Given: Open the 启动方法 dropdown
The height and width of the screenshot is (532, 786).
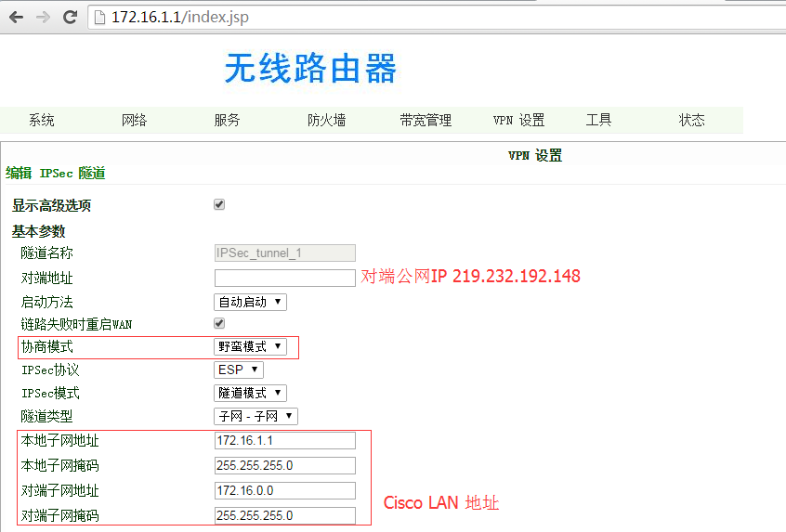Looking at the screenshot, I should pyautogui.click(x=250, y=302).
